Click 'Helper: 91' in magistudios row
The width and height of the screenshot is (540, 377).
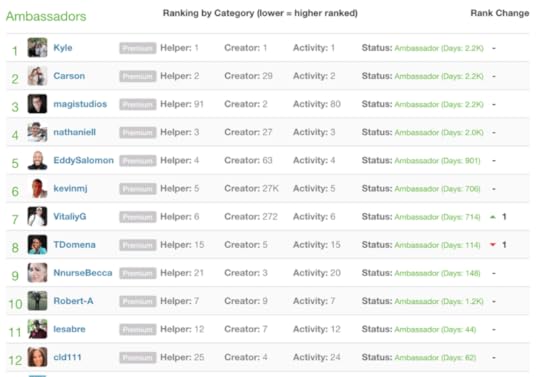tap(182, 104)
